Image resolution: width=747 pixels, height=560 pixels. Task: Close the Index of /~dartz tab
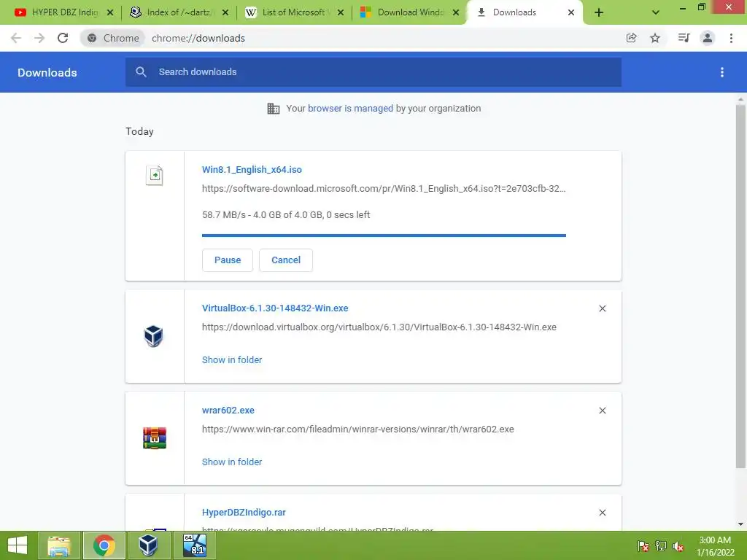click(225, 13)
